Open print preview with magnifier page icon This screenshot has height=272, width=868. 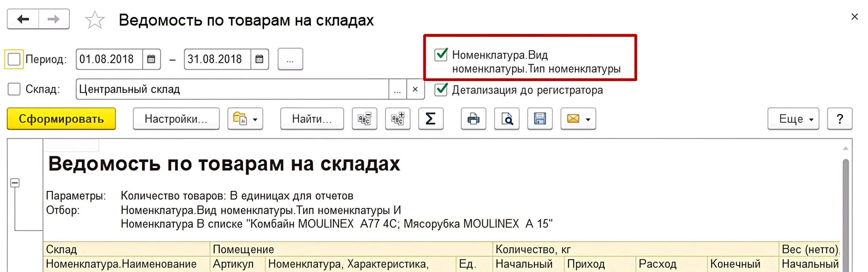click(x=507, y=119)
